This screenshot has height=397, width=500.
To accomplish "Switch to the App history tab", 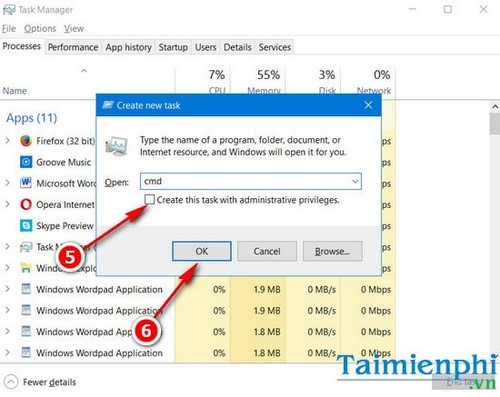I will tap(128, 47).
